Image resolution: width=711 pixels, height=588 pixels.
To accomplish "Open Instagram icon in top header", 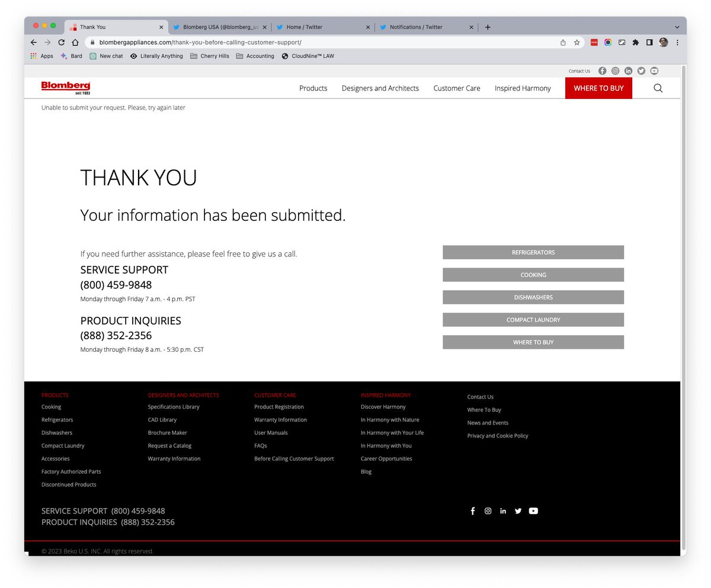I will pos(615,71).
